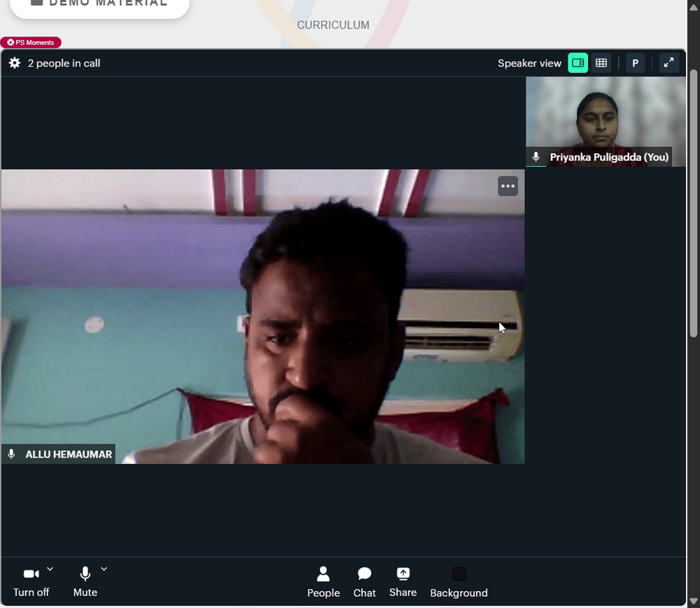Screen dimensions: 700x608
Task: Switch to grid view layout icon
Action: [x=601, y=63]
